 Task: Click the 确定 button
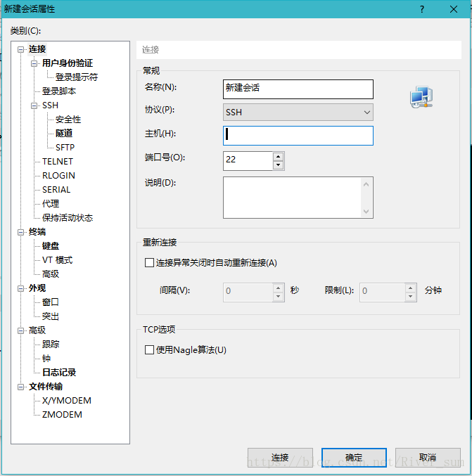click(x=354, y=458)
